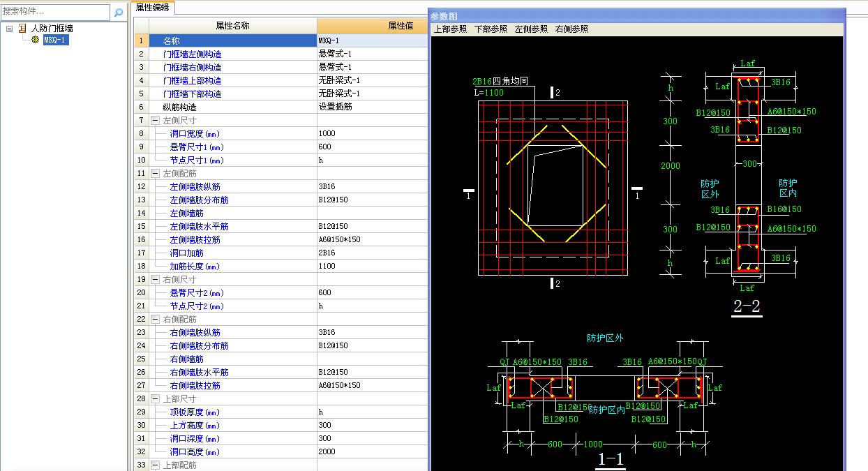Click 右侧墙肢水平筋 value B12@150
The height and width of the screenshot is (471, 868).
pos(373,373)
